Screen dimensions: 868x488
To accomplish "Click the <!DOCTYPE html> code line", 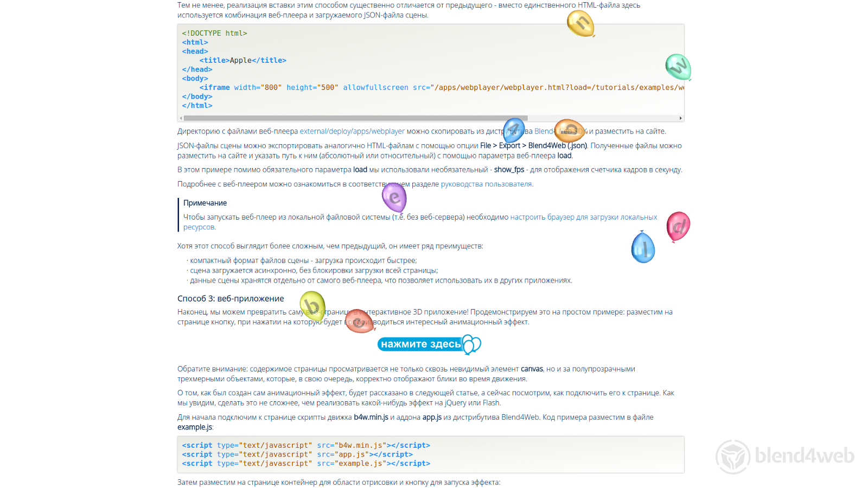I will pos(214,33).
